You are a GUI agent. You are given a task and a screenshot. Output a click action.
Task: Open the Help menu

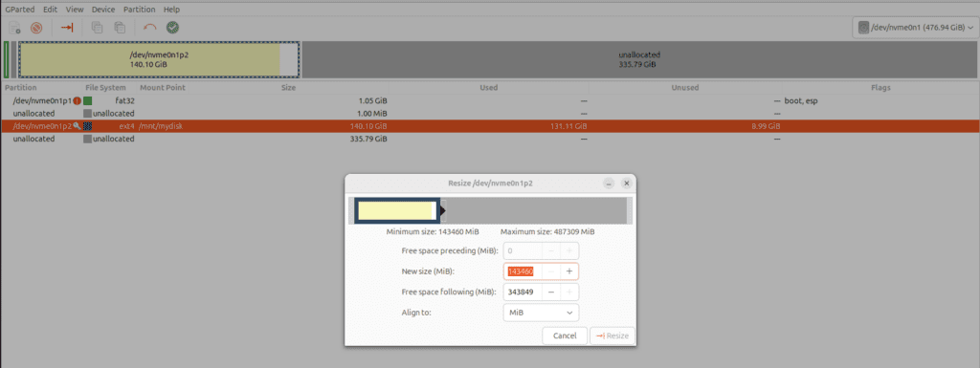tap(171, 10)
